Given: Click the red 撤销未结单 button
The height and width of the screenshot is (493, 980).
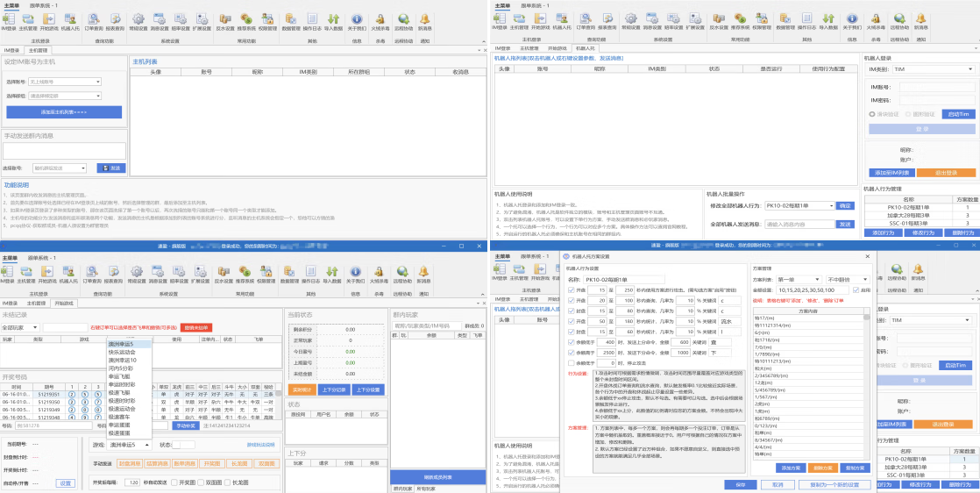Looking at the screenshot, I should [x=197, y=327].
